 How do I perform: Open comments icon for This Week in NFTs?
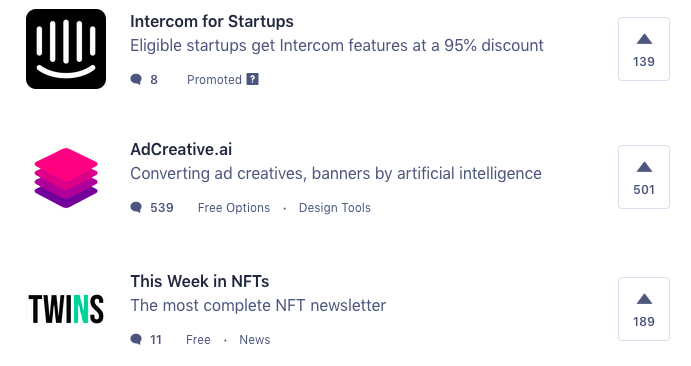pos(136,340)
